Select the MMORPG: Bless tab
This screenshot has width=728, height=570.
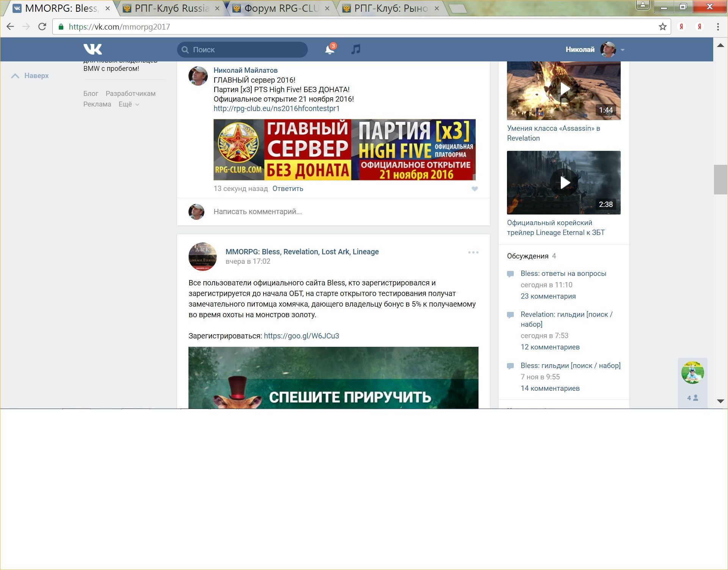pos(61,8)
